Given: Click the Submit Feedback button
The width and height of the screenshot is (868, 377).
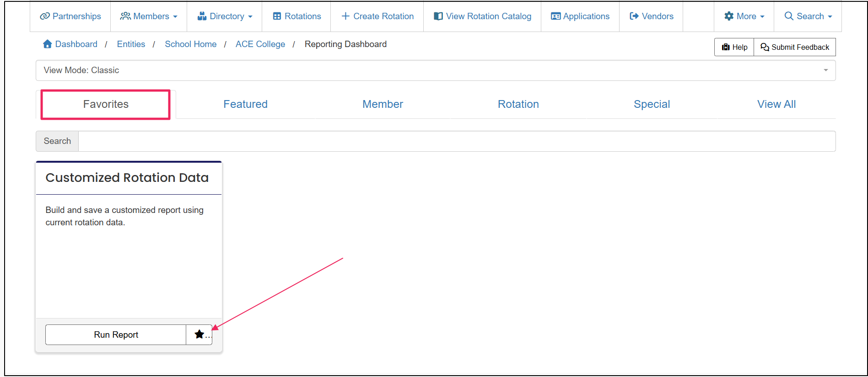Looking at the screenshot, I should point(795,47).
